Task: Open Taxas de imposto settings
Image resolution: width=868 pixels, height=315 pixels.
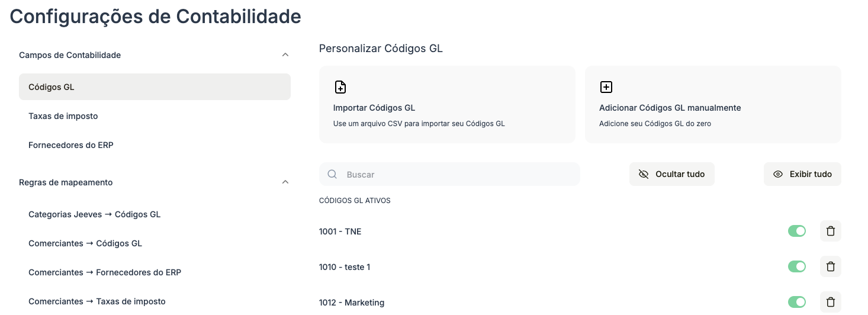Action: [63, 116]
